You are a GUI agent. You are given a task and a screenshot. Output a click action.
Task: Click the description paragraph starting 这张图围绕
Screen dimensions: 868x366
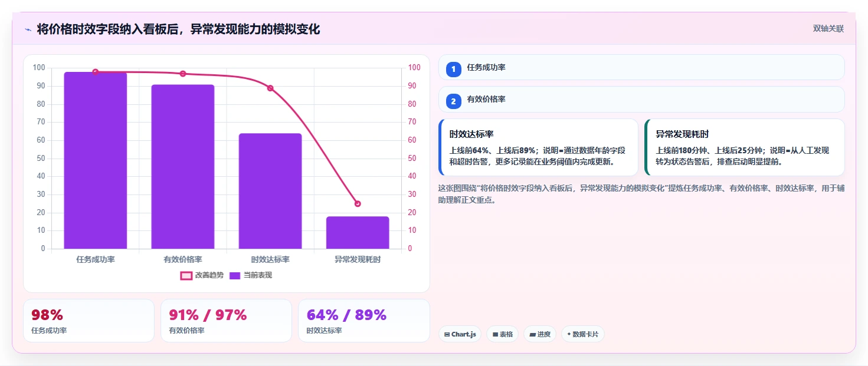tap(641, 194)
